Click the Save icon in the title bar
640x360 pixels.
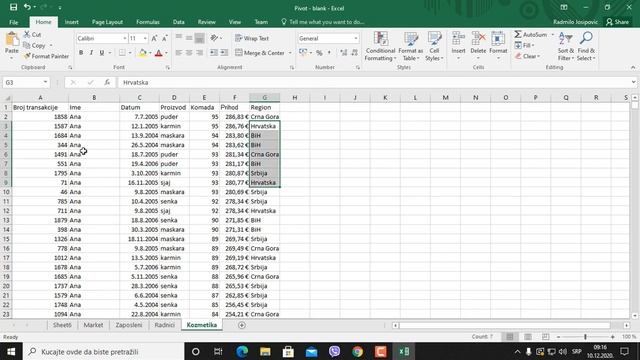[x=13, y=7]
